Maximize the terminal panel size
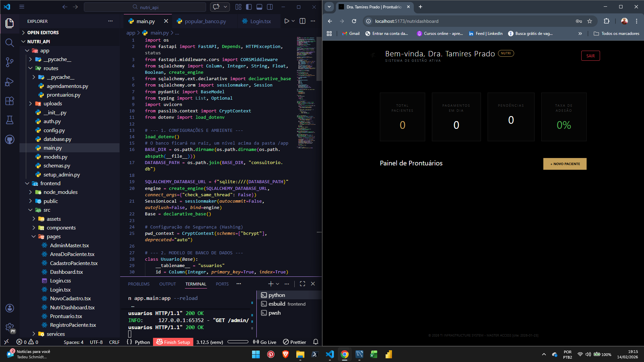 click(302, 284)
